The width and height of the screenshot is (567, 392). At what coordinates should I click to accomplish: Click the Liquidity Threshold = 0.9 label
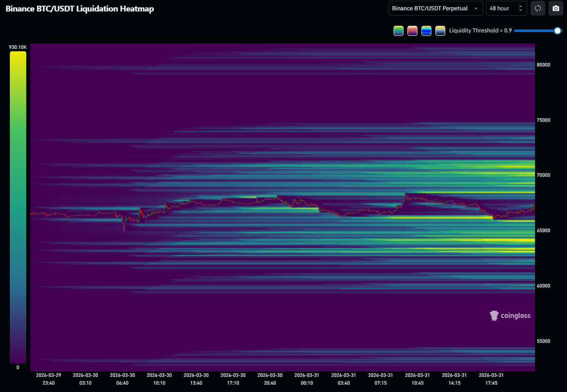pyautogui.click(x=480, y=31)
